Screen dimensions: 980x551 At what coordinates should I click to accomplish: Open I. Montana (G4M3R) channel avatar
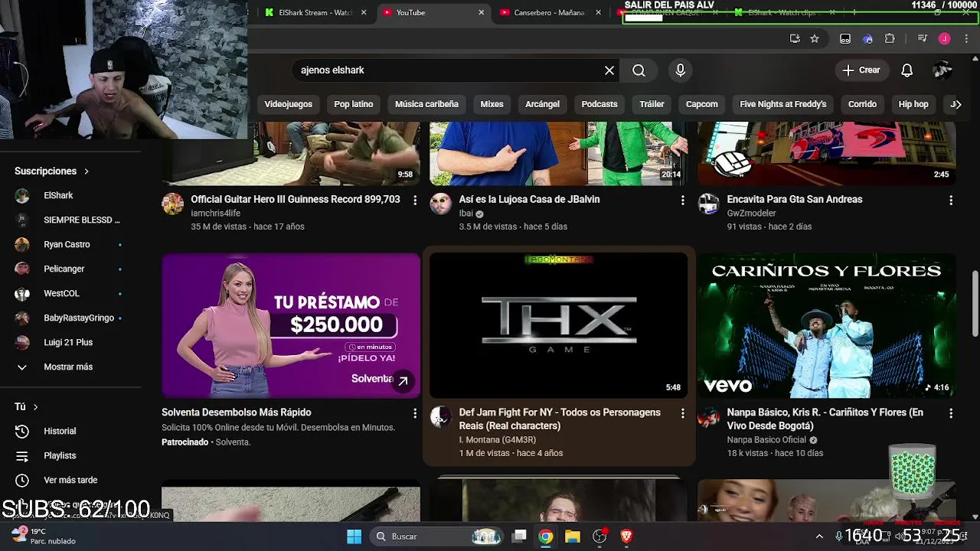440,417
